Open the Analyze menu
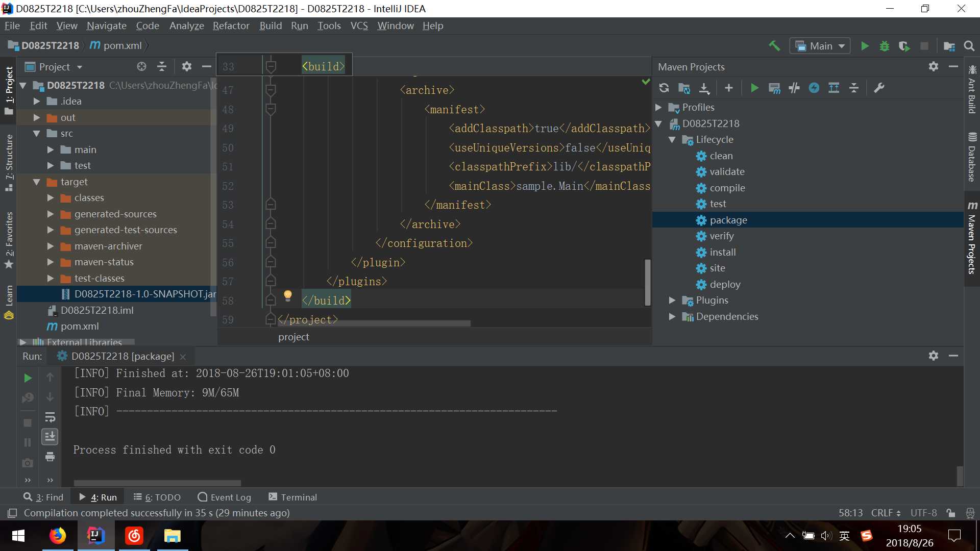Image resolution: width=980 pixels, height=551 pixels. (186, 26)
